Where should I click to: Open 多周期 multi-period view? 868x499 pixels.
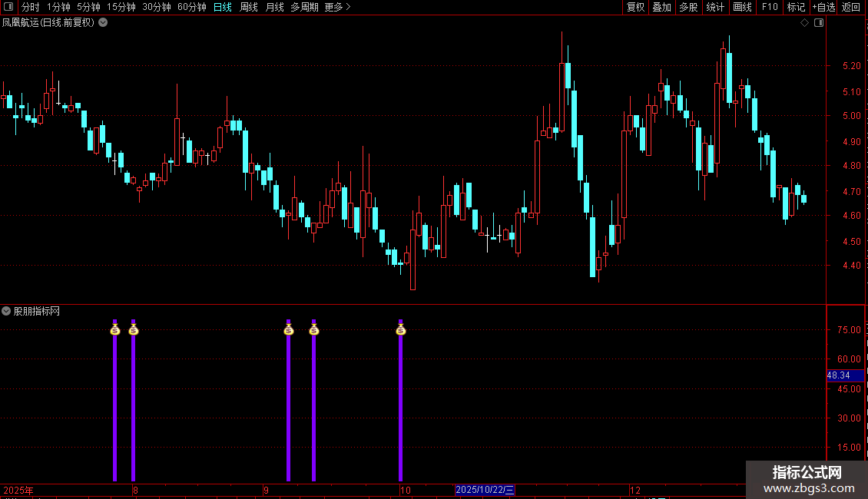[x=304, y=7]
